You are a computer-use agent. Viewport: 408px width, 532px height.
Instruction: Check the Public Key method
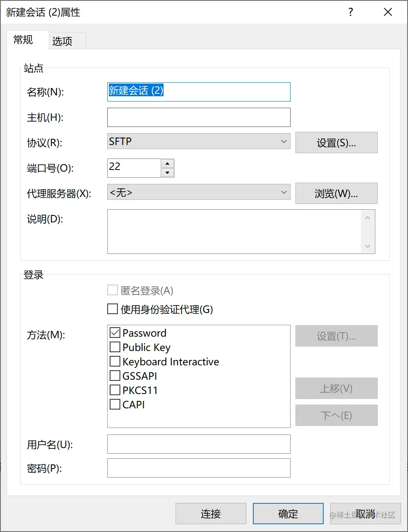pyautogui.click(x=115, y=347)
